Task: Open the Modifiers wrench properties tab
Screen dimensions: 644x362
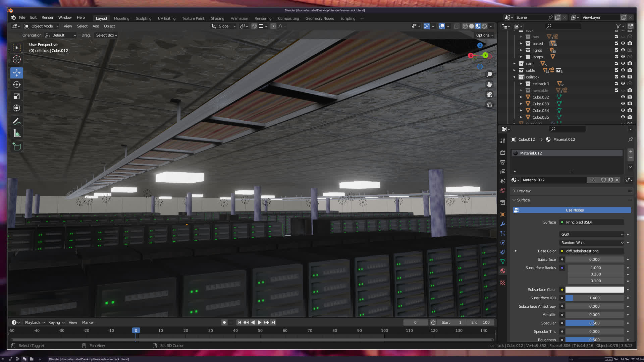Action: tap(502, 224)
